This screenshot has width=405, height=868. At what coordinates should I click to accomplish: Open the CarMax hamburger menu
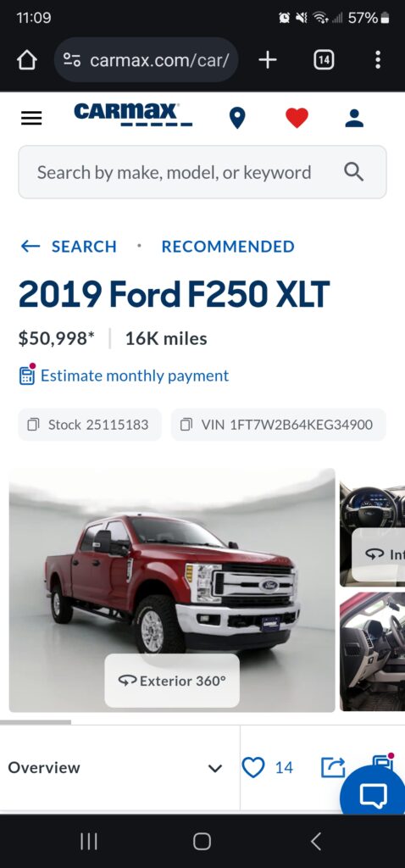coord(31,118)
